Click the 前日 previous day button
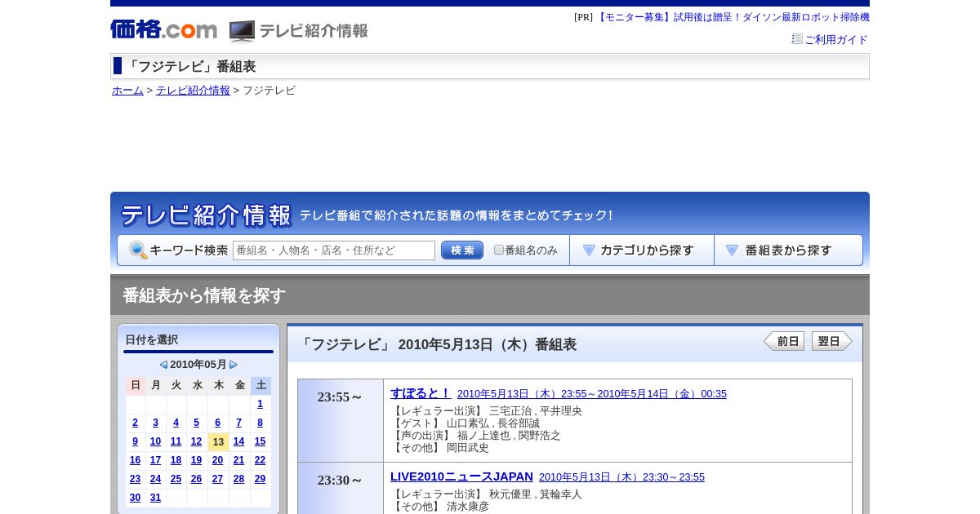 pos(784,341)
